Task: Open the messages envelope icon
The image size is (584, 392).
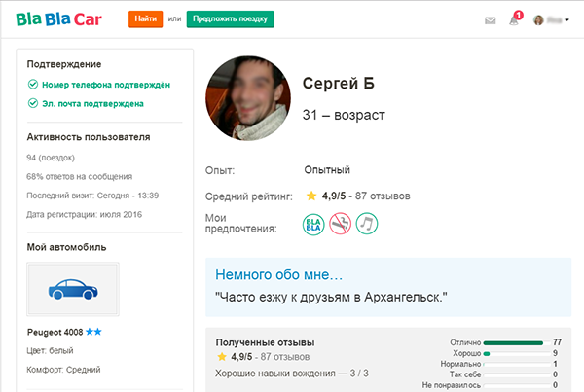Action: click(491, 19)
